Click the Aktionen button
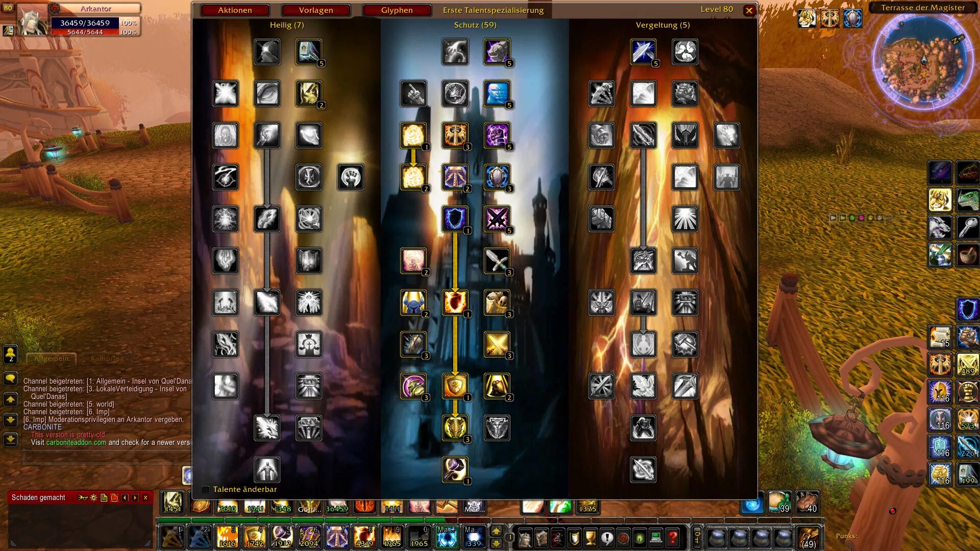 click(235, 10)
